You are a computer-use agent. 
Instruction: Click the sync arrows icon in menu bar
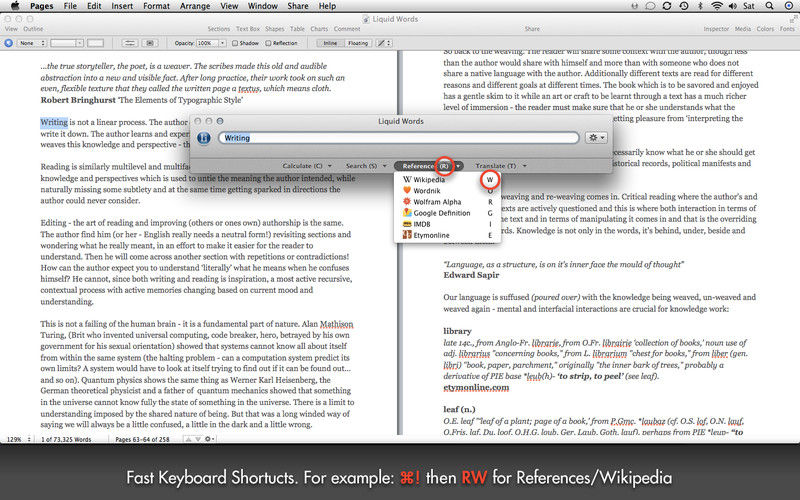tap(667, 6)
